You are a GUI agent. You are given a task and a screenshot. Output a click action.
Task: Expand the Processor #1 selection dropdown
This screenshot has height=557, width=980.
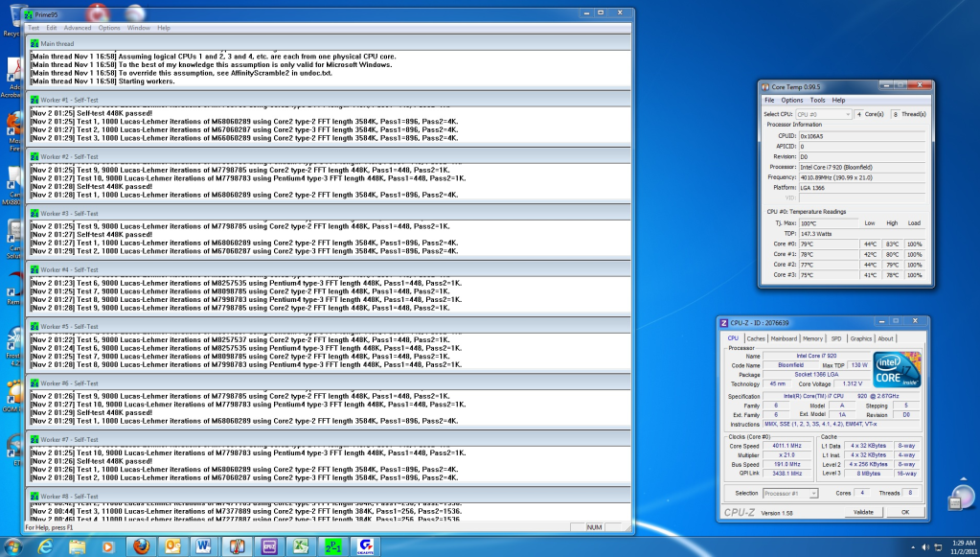[x=790, y=493]
